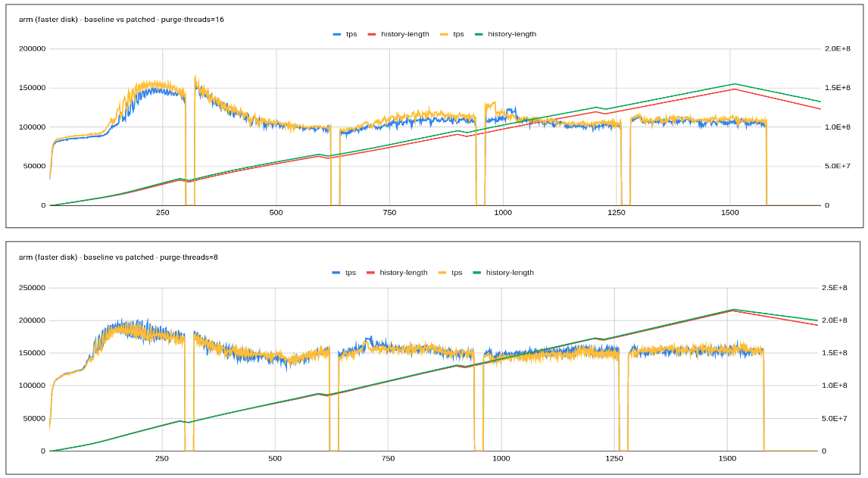Click the 1250 x-axis label in purge-threads=8 chart
Viewport: 868px width, 478px height.
614,458
